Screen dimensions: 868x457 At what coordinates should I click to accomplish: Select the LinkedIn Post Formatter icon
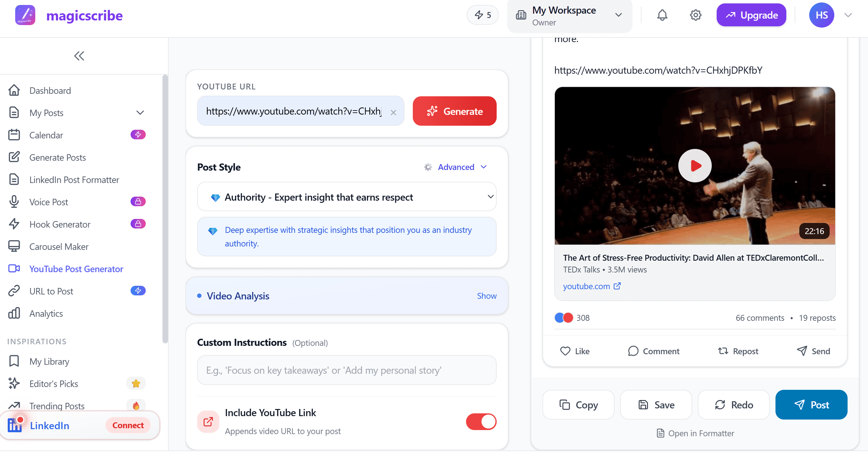pyautogui.click(x=14, y=179)
